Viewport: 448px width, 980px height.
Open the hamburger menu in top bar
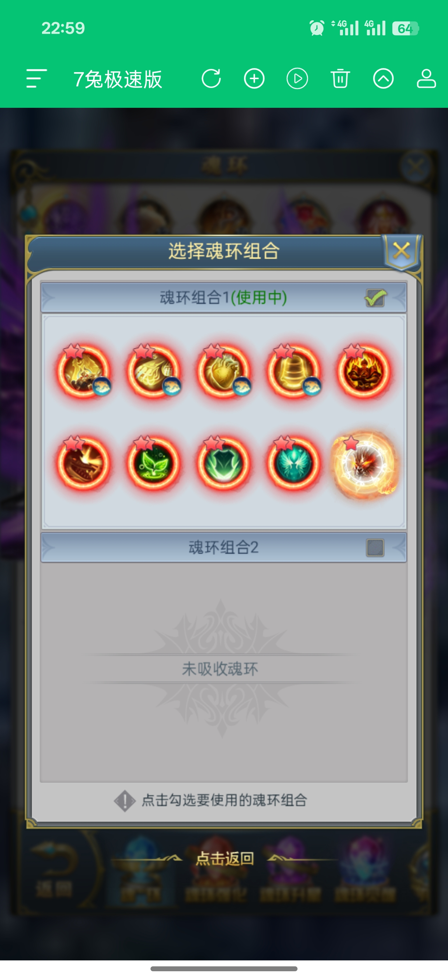coord(36,79)
